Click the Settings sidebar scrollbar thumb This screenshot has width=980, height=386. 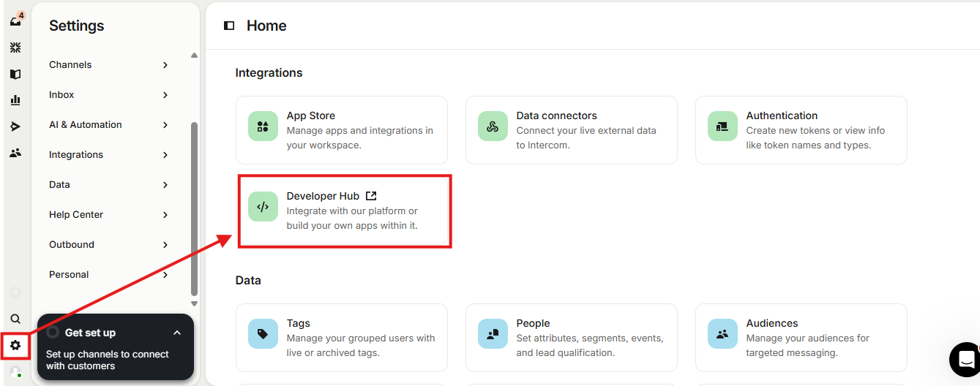coord(194,208)
